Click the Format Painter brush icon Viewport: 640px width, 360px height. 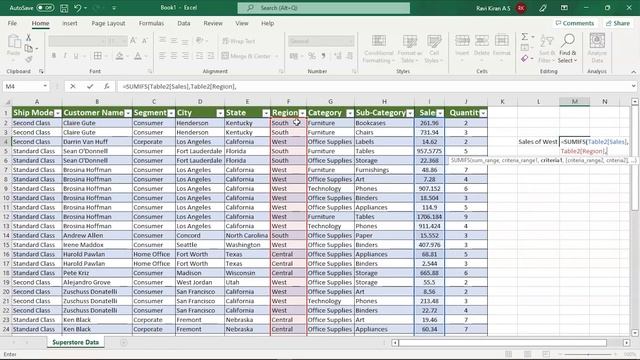29,60
